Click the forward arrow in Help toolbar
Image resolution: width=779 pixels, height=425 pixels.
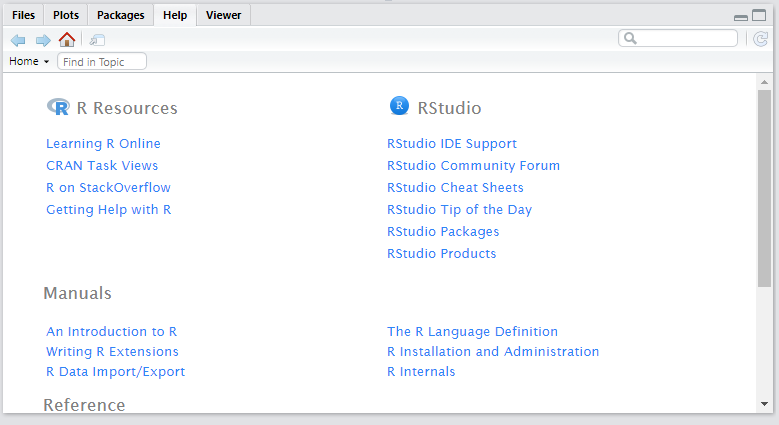click(43, 40)
